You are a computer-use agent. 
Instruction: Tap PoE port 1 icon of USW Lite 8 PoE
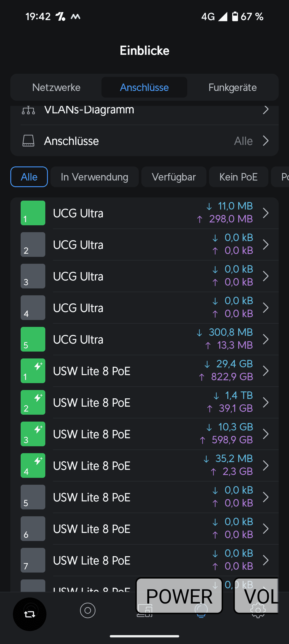point(33,371)
